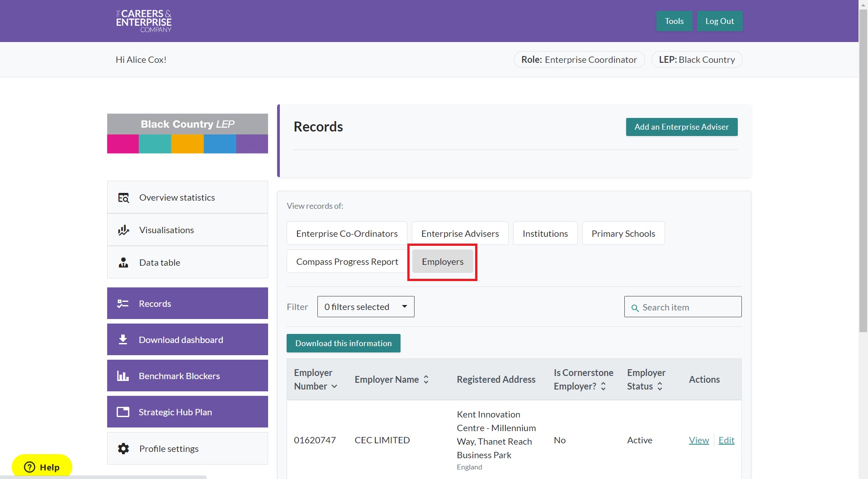
Task: Click the Tools button
Action: [674, 21]
